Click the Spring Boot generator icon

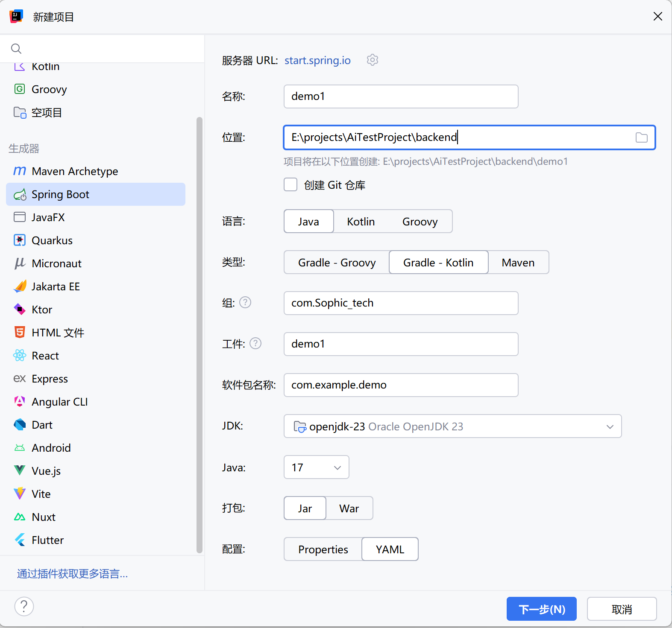20,195
